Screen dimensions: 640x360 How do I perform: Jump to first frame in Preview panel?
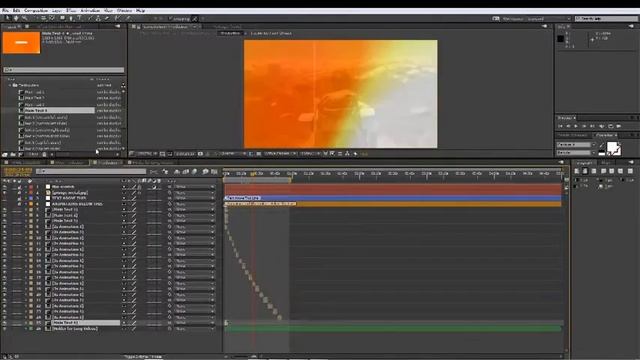[560, 127]
